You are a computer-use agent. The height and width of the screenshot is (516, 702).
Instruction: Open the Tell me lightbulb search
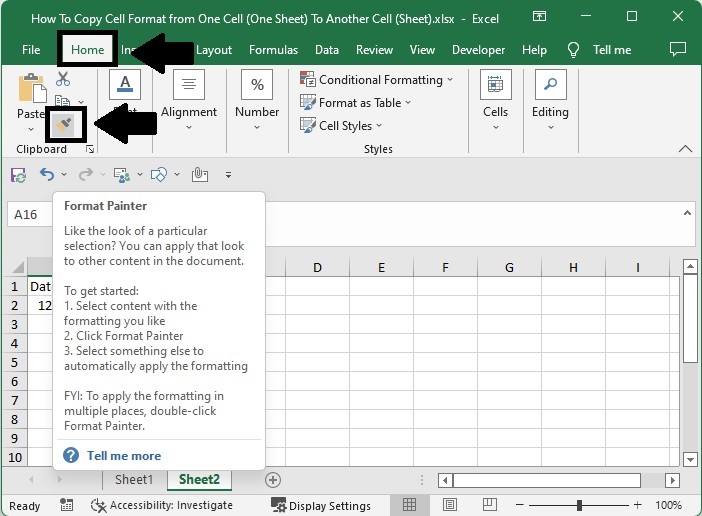pos(574,50)
